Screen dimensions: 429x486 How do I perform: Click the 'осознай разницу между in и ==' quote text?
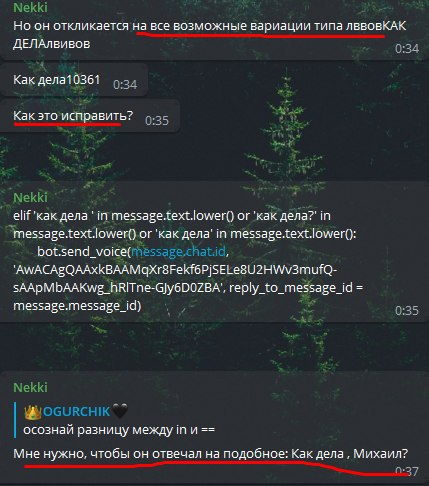click(x=119, y=430)
